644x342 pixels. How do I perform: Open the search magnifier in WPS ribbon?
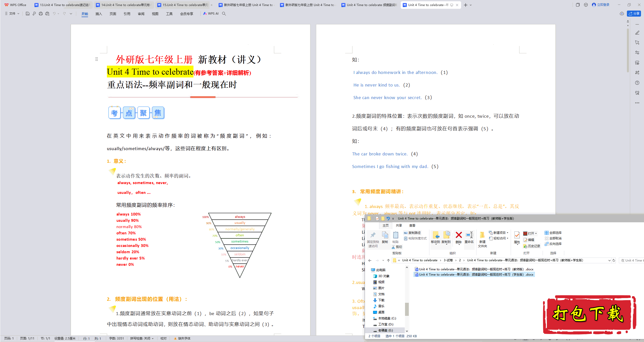(x=224, y=14)
